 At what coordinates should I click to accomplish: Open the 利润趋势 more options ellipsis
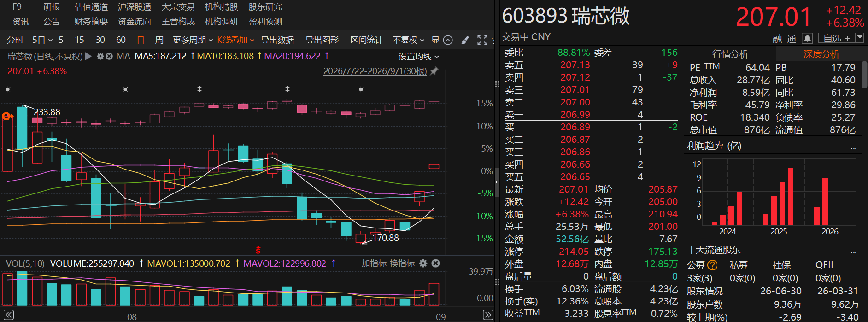tap(853, 148)
